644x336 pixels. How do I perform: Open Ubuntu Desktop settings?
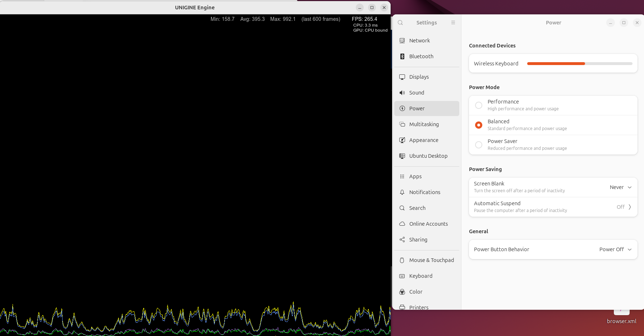click(427, 156)
